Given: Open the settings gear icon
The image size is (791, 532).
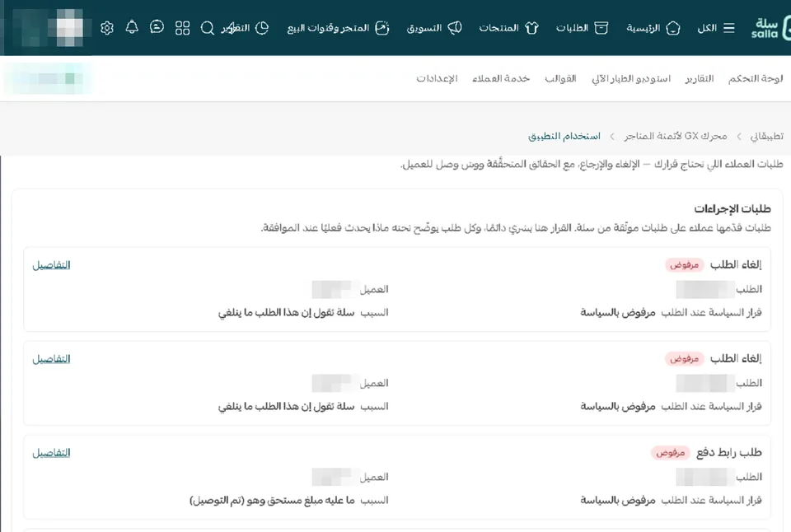Looking at the screenshot, I should (x=107, y=28).
